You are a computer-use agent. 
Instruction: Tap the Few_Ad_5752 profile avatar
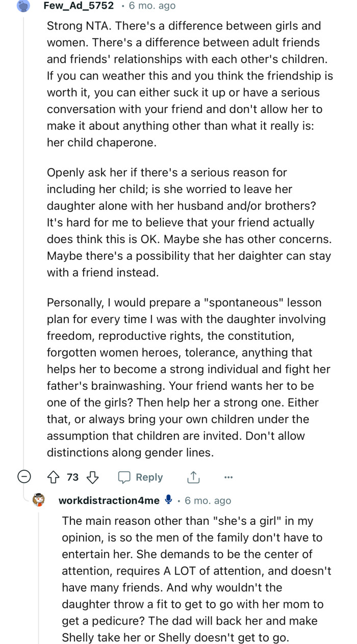(x=24, y=6)
